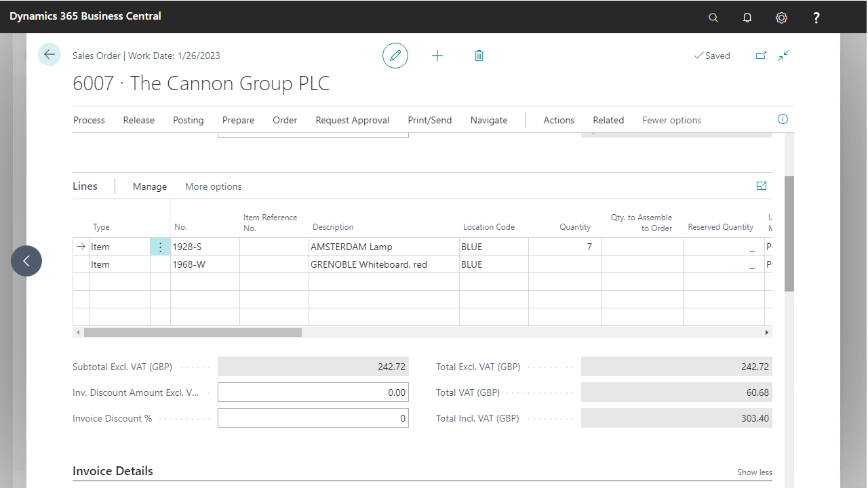Collapse the Lines section header
This screenshot has height=488, width=868.
pyautogui.click(x=85, y=186)
